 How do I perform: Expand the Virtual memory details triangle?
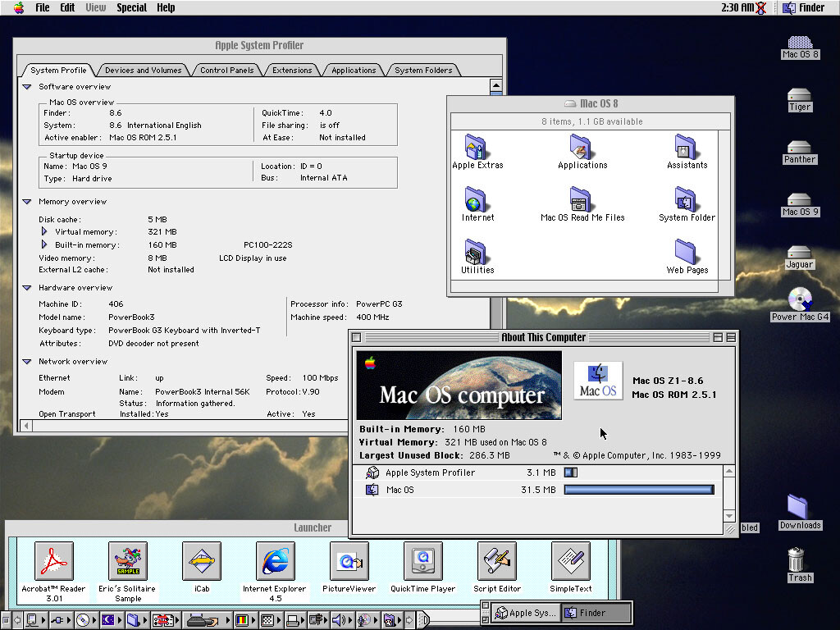pos(44,232)
